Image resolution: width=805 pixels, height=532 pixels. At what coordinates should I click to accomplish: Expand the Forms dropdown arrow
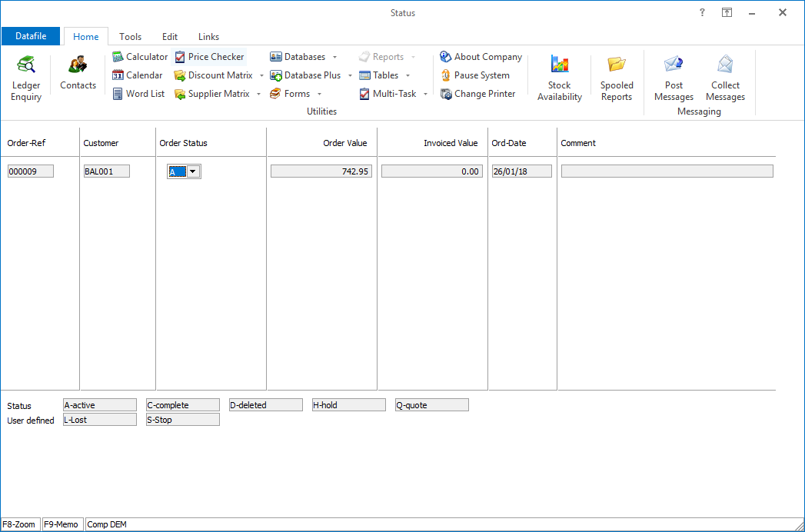(x=319, y=95)
